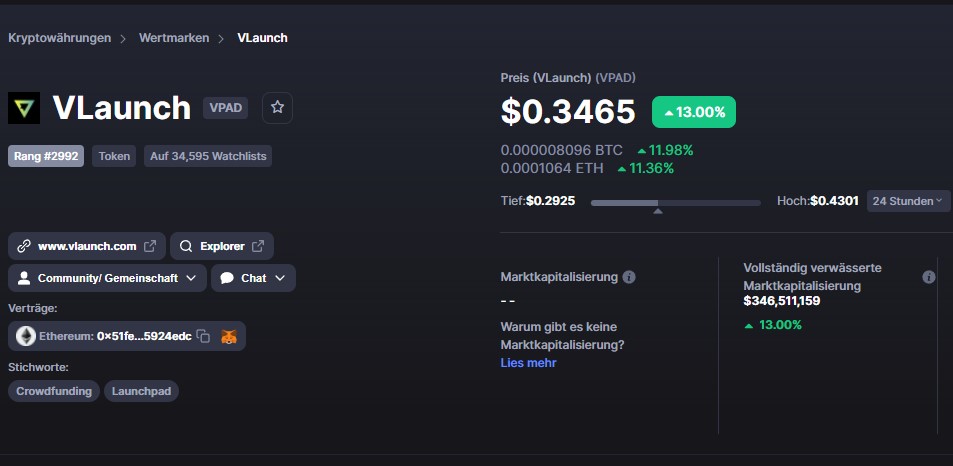Click the 11.98% BTC change
The image size is (953, 466).
point(665,150)
